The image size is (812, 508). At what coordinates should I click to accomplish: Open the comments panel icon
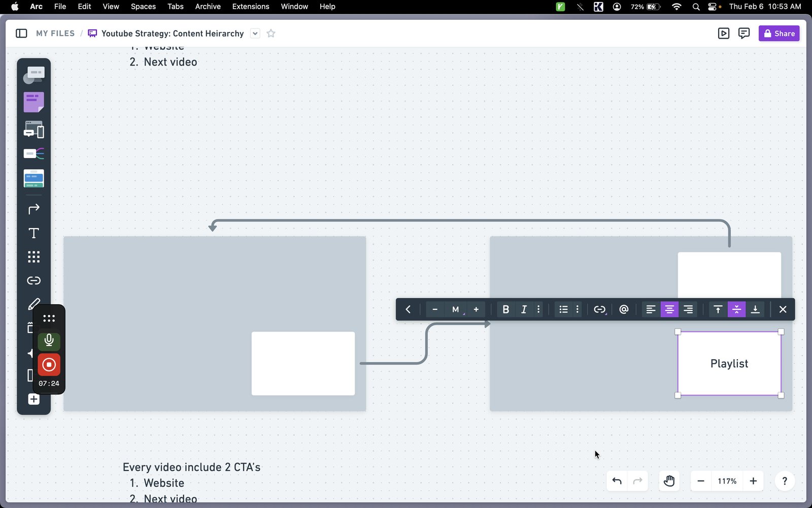pos(744,34)
